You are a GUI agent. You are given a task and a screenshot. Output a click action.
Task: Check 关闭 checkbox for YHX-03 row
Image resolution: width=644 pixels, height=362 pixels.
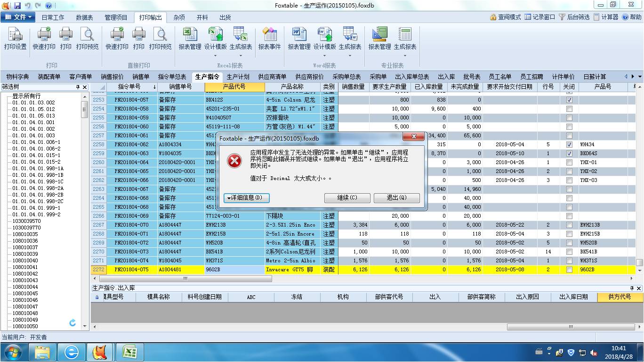coord(569,181)
